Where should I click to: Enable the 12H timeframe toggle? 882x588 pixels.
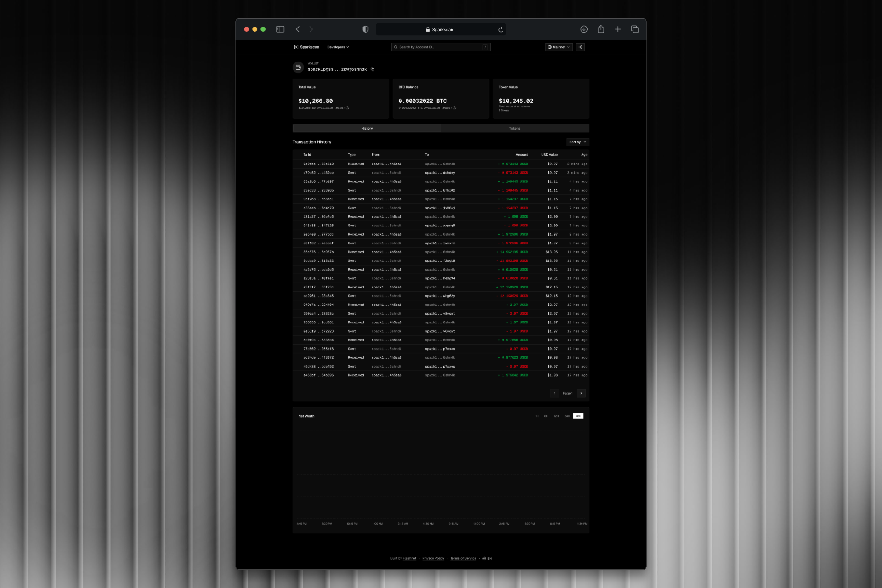click(556, 416)
